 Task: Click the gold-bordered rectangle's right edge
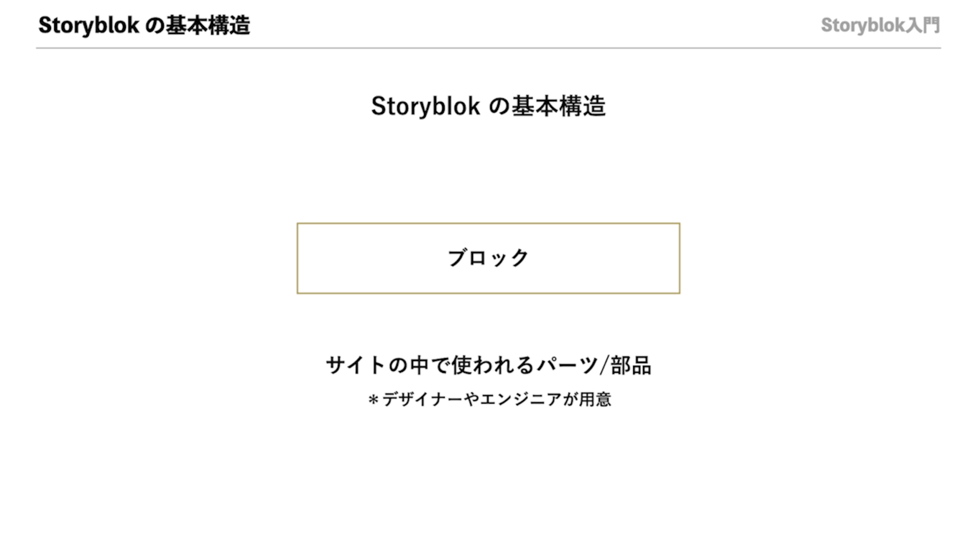pyautogui.click(x=679, y=258)
